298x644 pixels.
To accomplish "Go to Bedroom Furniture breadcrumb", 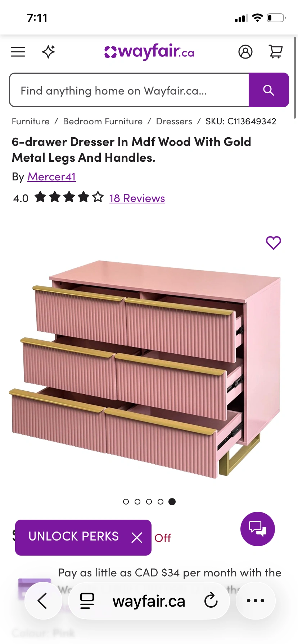I will click(103, 121).
